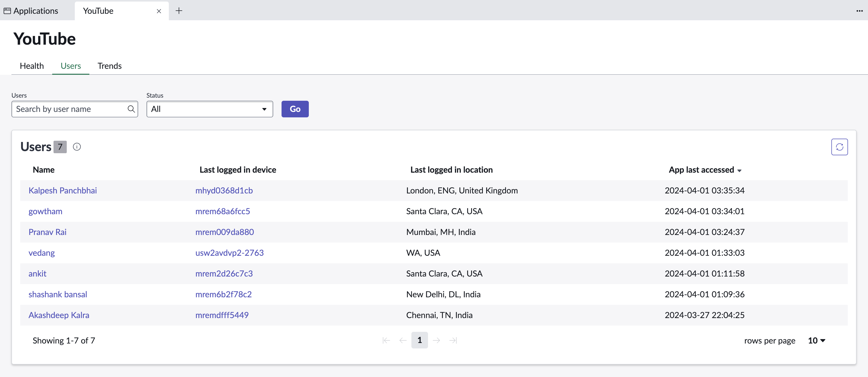Switch to the Health tab
The width and height of the screenshot is (868, 377).
pos(32,66)
